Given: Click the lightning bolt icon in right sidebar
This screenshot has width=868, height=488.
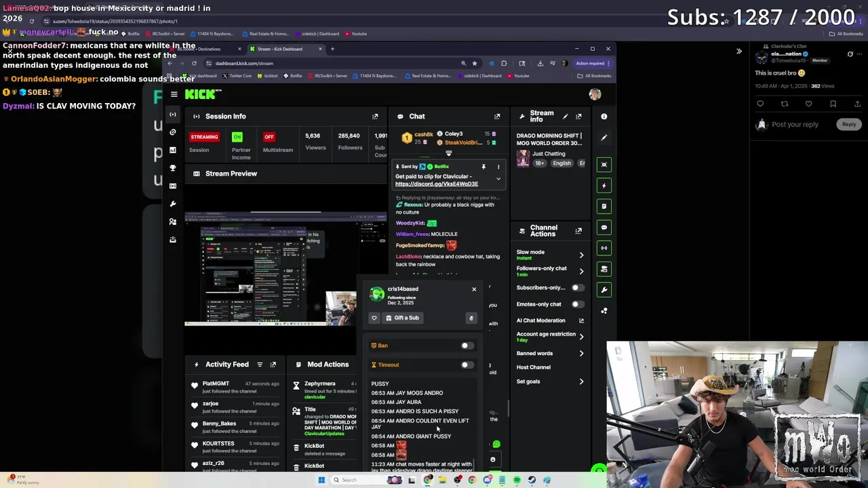Looking at the screenshot, I should [604, 186].
